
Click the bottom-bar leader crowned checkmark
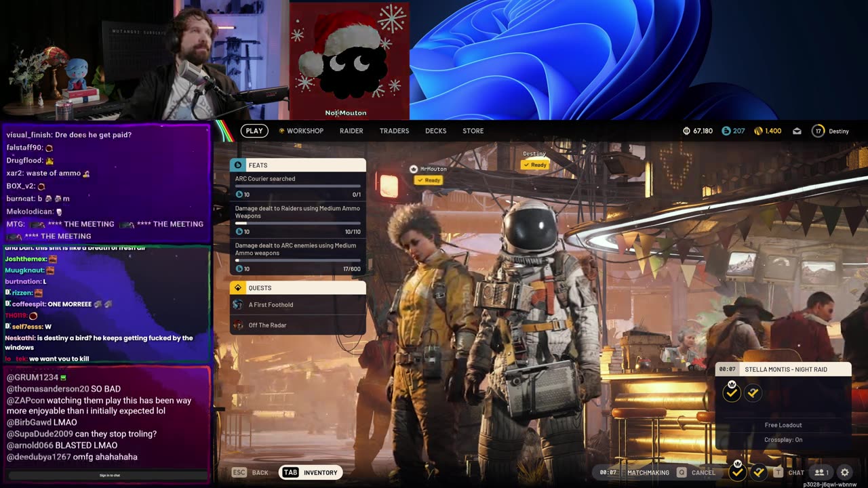tap(737, 471)
